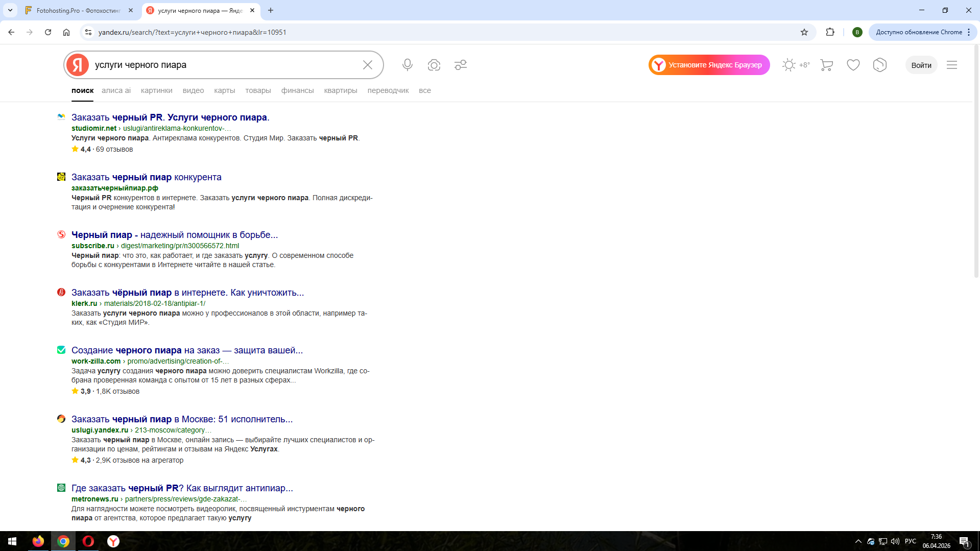
Task: Clear the search query with the X icon
Action: pyautogui.click(x=368, y=65)
